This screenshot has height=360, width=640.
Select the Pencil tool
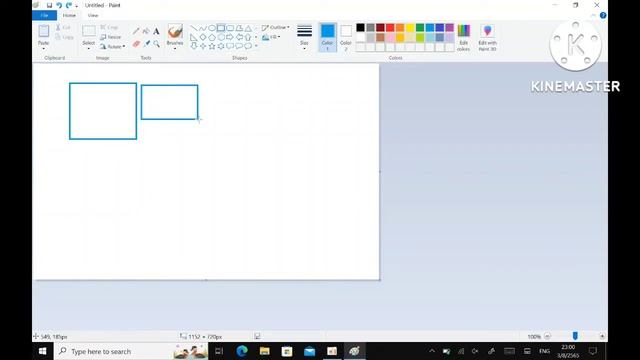tap(136, 31)
